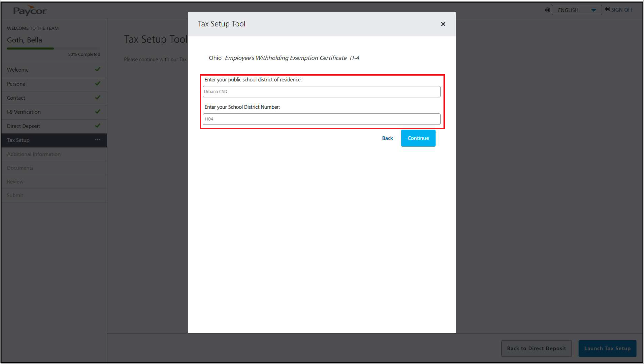Click Back to Direct Deposit button
This screenshot has width=644, height=364.
536,348
